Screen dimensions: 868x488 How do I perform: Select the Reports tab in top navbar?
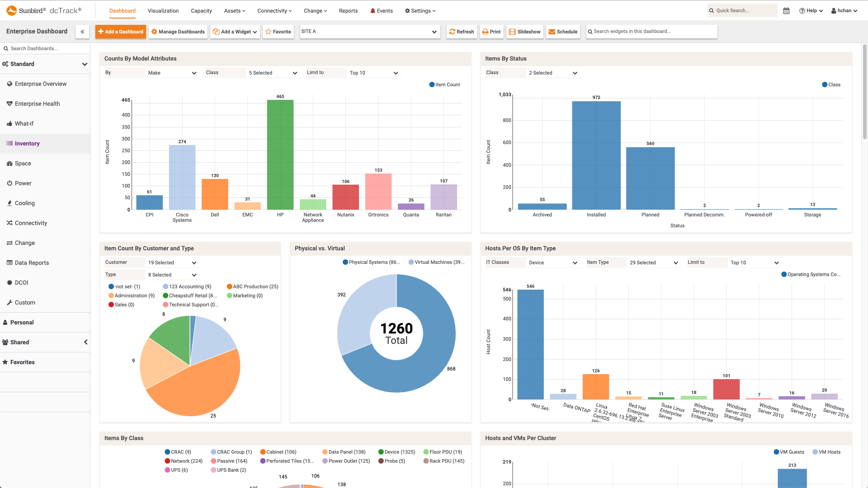pyautogui.click(x=348, y=11)
